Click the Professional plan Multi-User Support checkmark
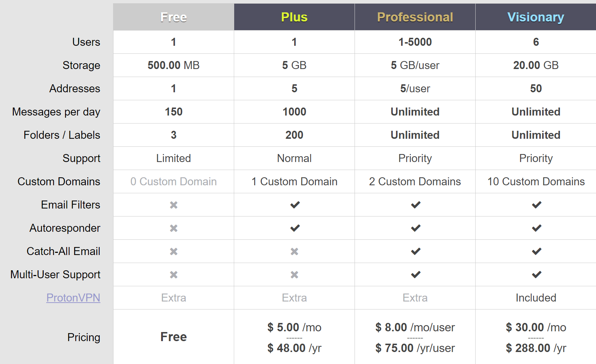Viewport: 596px width, 364px height. [416, 275]
